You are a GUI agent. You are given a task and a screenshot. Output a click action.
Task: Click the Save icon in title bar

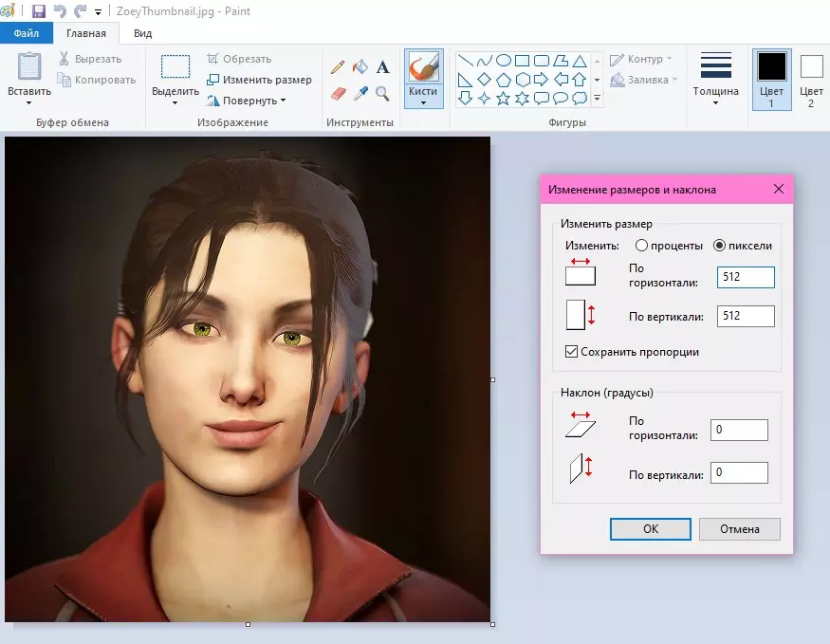tap(39, 11)
